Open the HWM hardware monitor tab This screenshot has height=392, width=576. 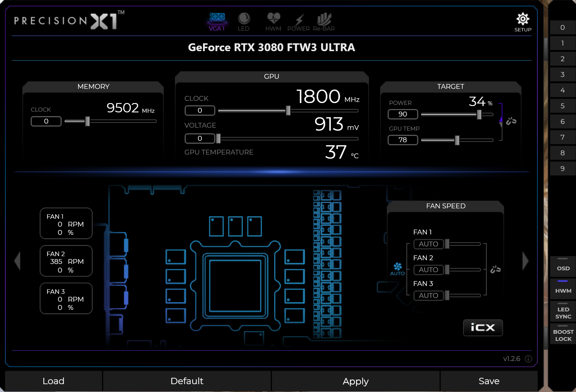273,22
